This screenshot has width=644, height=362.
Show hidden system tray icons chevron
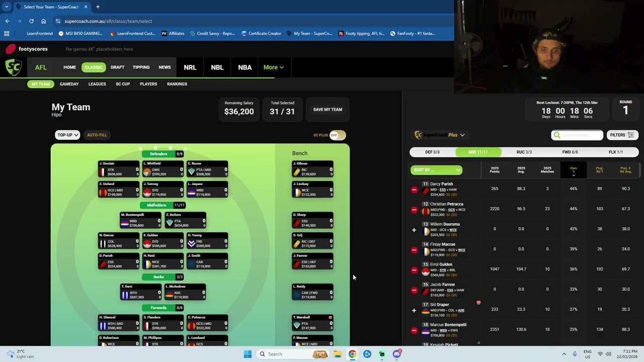564,354
